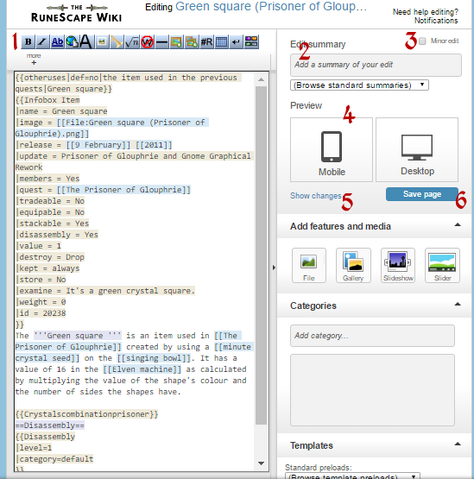Image resolution: width=474 pixels, height=479 pixels.
Task: Open Browse standard summaries dropdown
Action: pyautogui.click(x=359, y=85)
